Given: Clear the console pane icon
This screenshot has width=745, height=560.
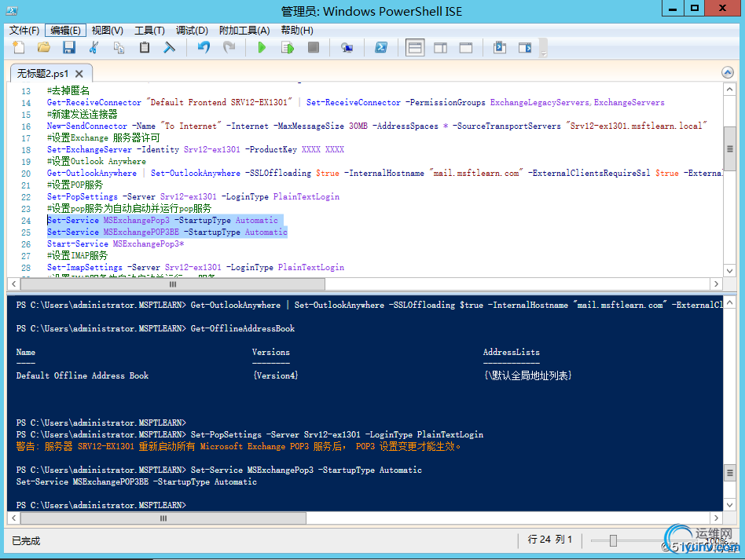Looking at the screenshot, I should coord(170,47).
